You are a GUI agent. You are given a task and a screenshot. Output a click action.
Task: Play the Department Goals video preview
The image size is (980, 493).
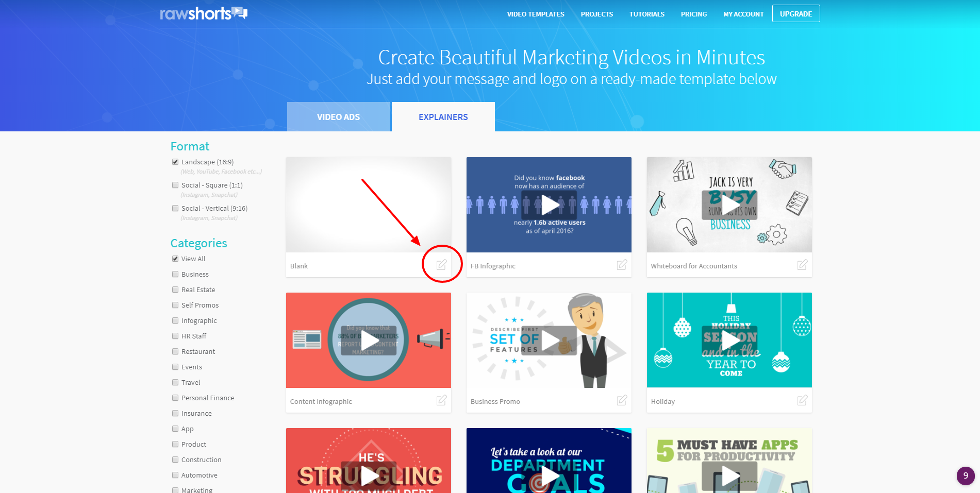(x=549, y=476)
